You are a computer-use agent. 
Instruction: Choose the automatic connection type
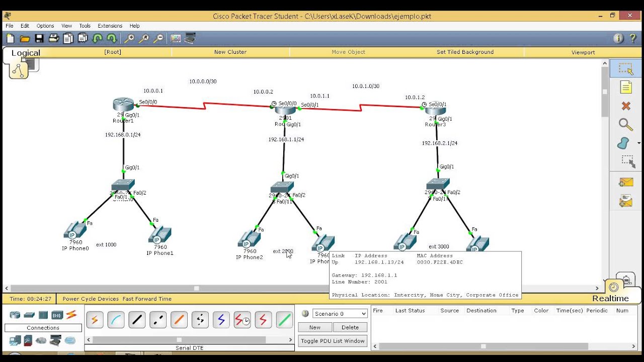95,320
